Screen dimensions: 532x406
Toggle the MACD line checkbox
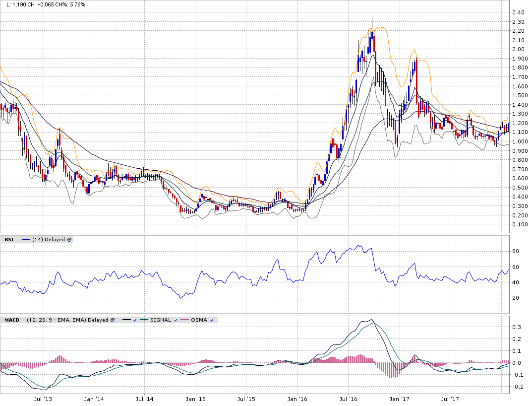pyautogui.click(x=134, y=320)
